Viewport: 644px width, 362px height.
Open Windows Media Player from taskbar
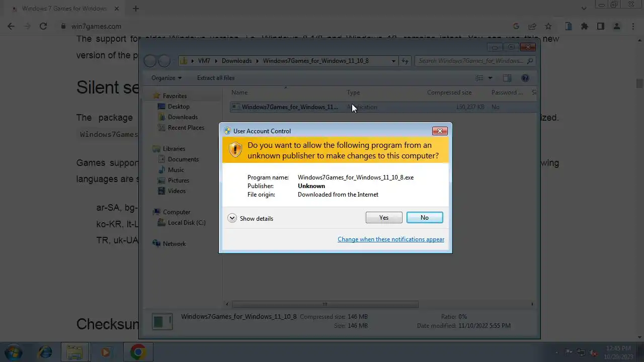tap(105, 352)
